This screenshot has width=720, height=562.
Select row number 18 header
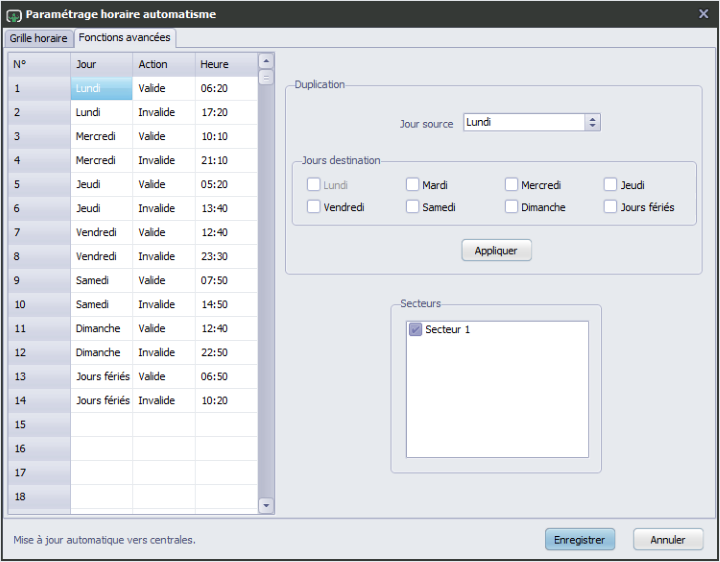coord(39,496)
